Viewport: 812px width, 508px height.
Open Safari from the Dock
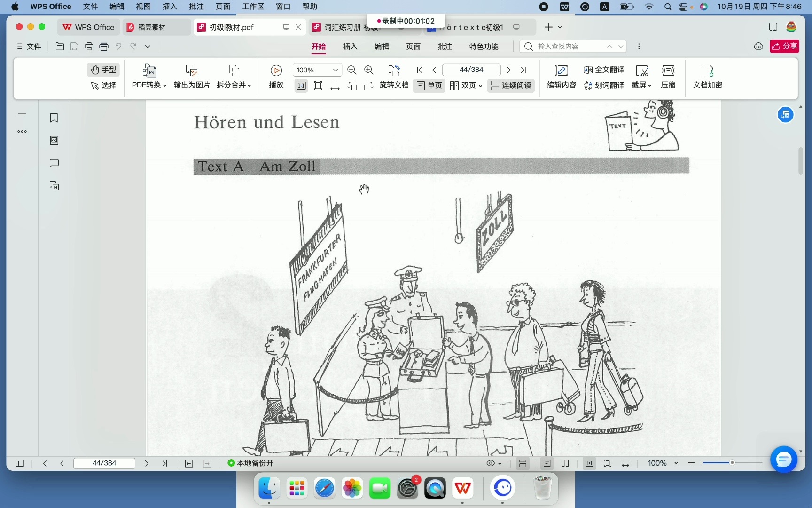coord(324,488)
